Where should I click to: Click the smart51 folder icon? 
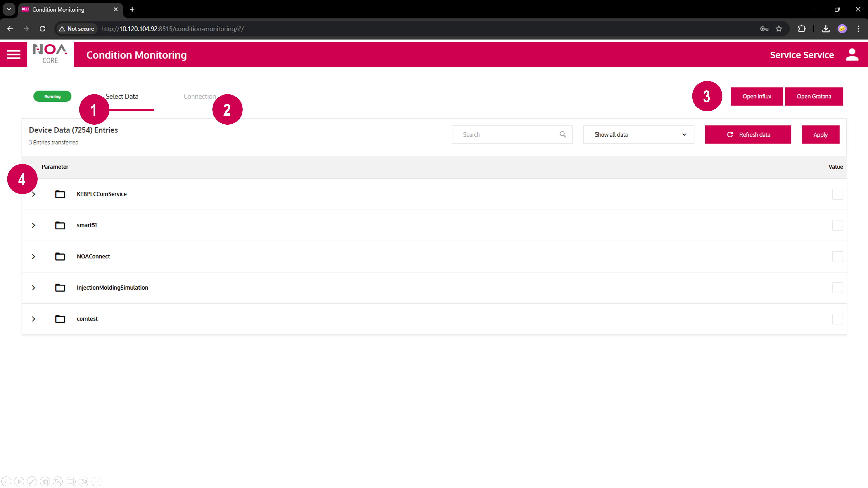coord(60,225)
